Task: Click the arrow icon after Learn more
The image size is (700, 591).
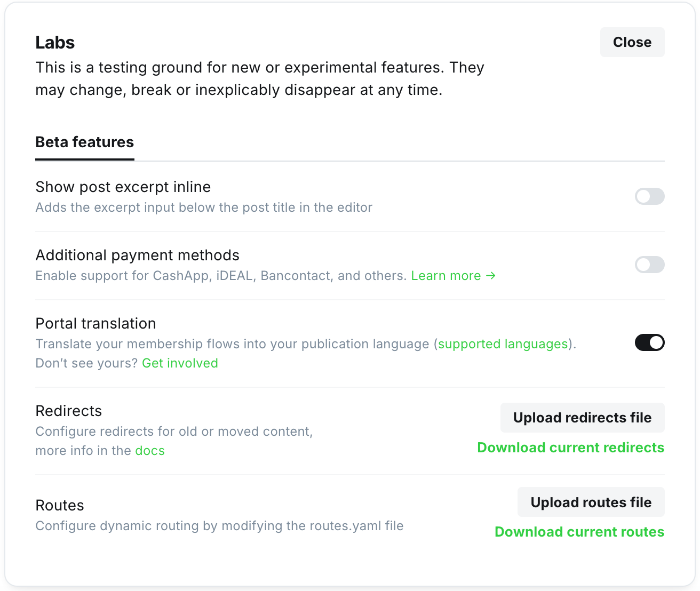Action: [x=491, y=276]
